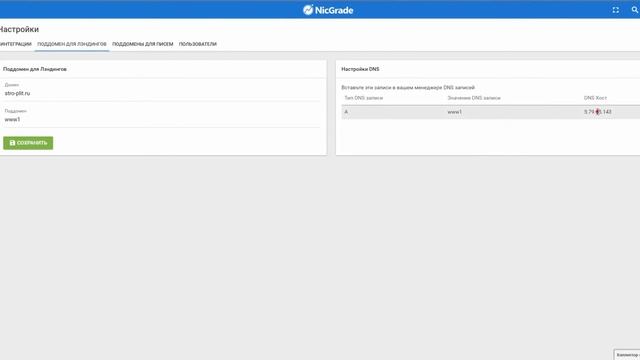Click the DNS Хост column header
The image size is (640, 360).
595,98
